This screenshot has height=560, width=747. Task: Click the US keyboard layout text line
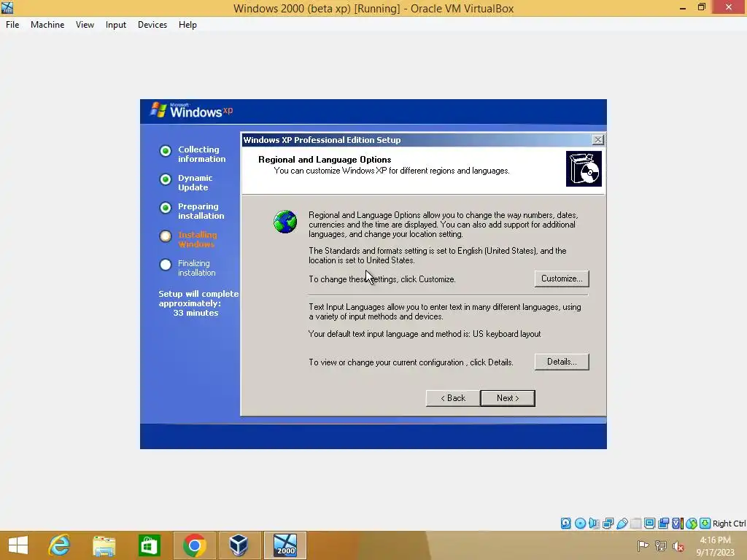click(425, 334)
